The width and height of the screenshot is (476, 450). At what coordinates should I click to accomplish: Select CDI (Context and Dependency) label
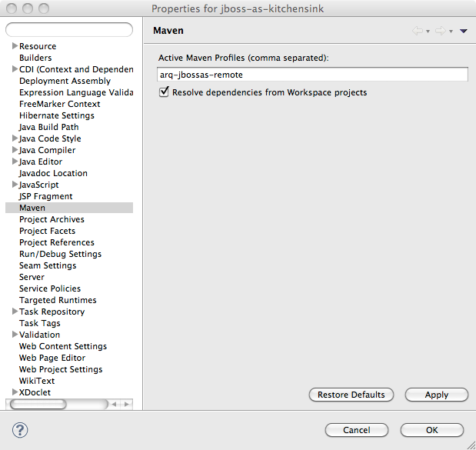(x=76, y=69)
